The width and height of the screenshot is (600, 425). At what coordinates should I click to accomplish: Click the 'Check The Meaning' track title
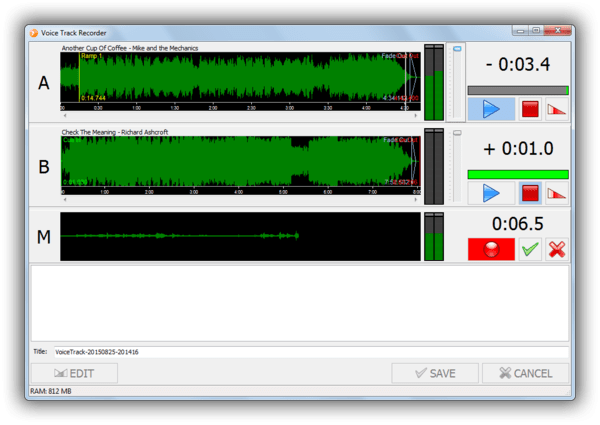coord(115,132)
